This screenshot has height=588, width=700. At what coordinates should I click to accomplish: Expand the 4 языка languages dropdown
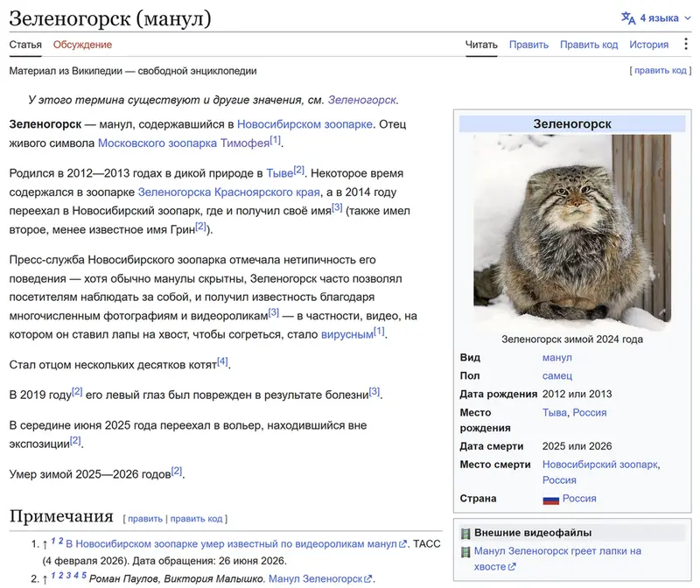click(x=665, y=18)
